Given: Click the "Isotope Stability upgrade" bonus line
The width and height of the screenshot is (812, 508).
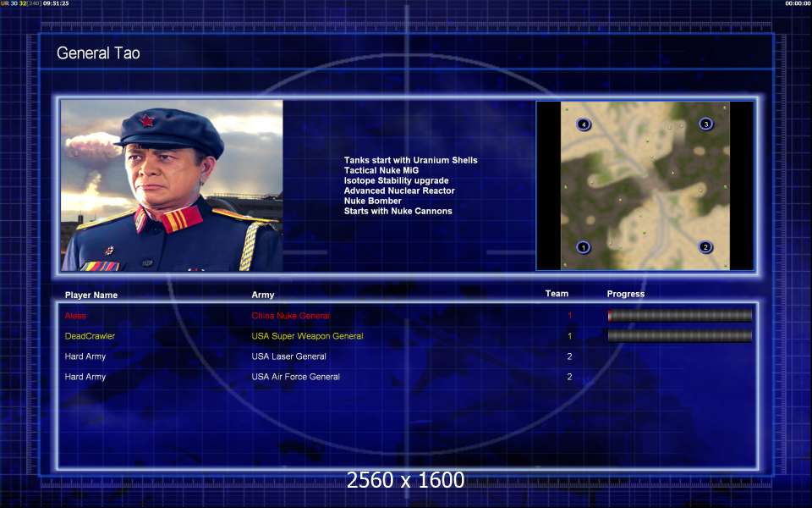Looking at the screenshot, I should coord(396,180).
